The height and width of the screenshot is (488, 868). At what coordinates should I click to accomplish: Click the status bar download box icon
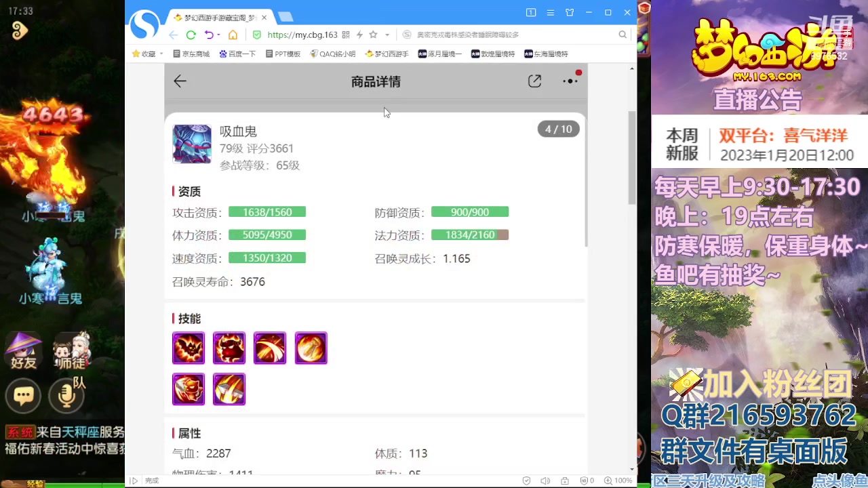tap(565, 481)
